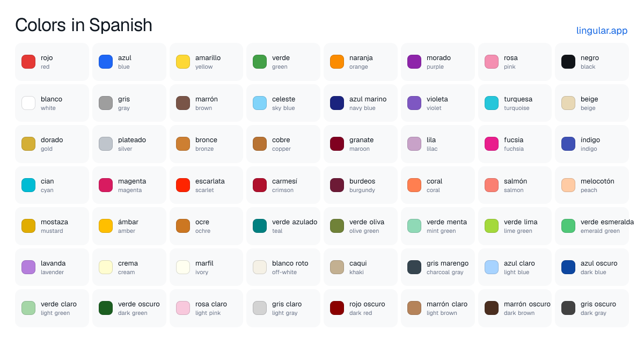Select the mostaza mustard swatch
This screenshot has height=338, width=644.
pyautogui.click(x=28, y=226)
